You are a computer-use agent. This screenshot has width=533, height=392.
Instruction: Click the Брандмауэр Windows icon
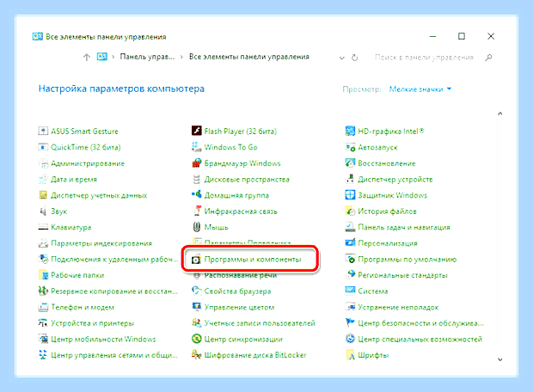point(197,163)
